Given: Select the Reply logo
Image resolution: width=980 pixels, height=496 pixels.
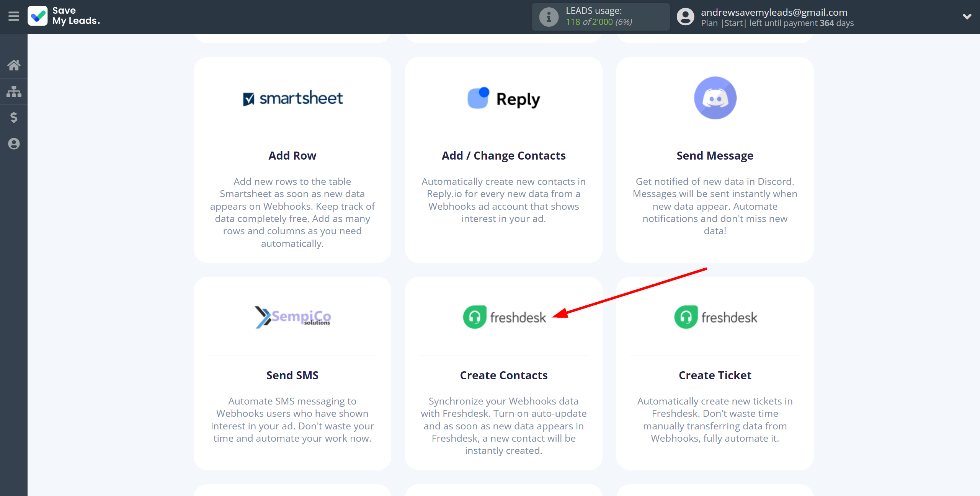Looking at the screenshot, I should 504,98.
